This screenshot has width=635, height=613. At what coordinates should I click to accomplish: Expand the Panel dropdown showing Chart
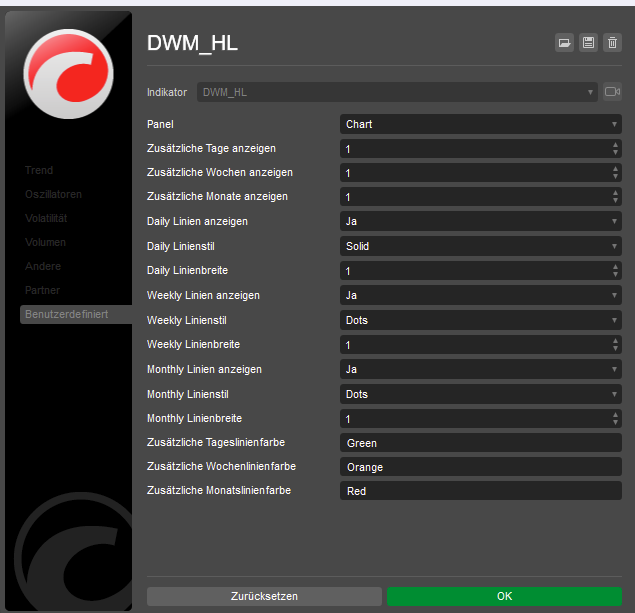[x=481, y=124]
